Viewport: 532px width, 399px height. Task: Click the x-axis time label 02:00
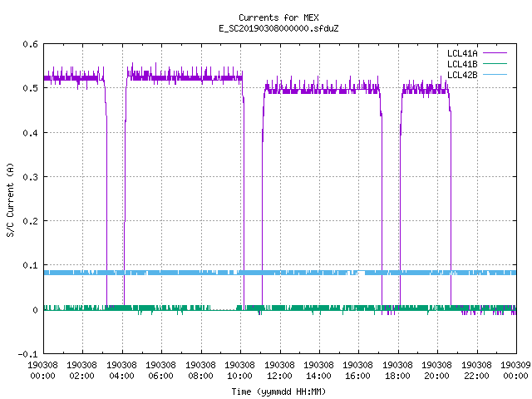point(81,376)
